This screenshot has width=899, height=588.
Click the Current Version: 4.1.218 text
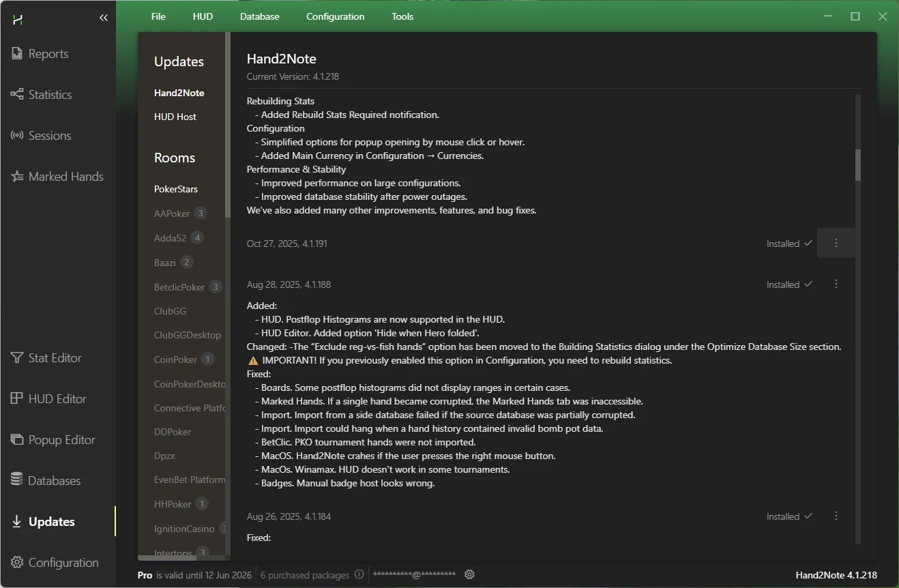click(293, 76)
